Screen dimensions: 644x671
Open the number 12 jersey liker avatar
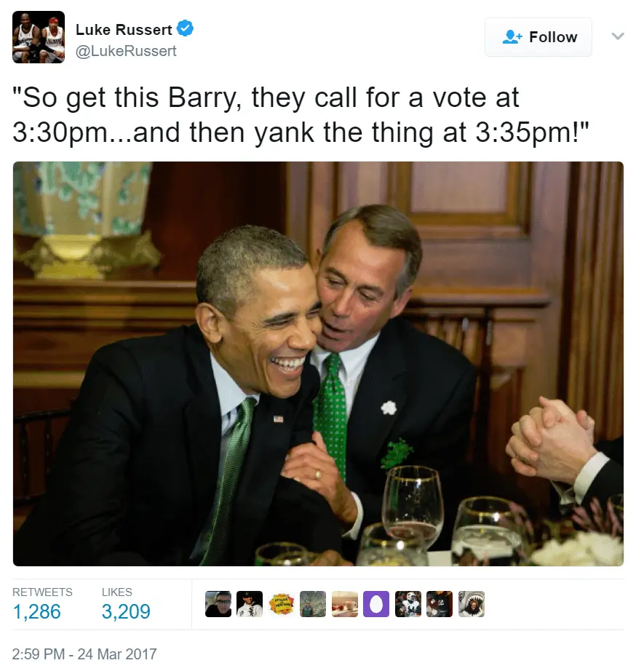click(x=440, y=604)
